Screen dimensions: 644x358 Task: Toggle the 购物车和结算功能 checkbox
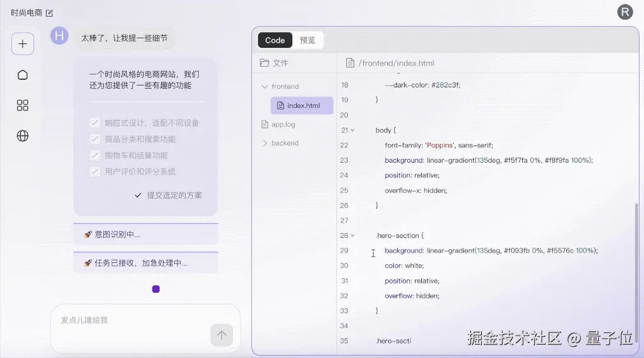95,155
